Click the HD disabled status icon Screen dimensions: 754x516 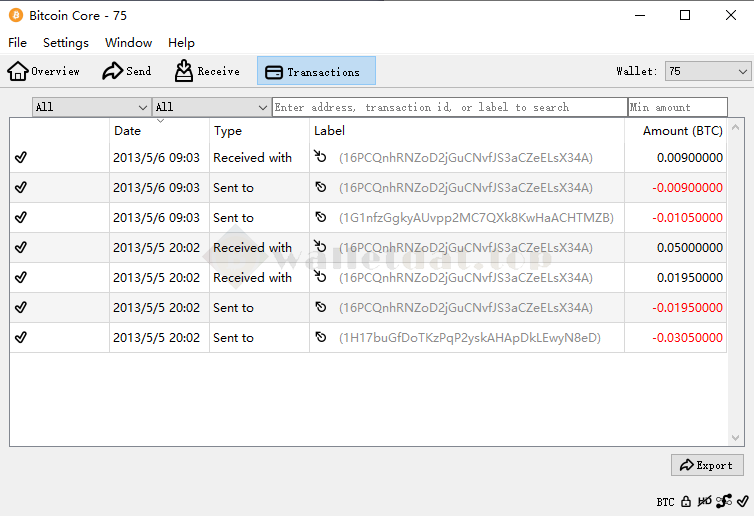[x=704, y=501]
